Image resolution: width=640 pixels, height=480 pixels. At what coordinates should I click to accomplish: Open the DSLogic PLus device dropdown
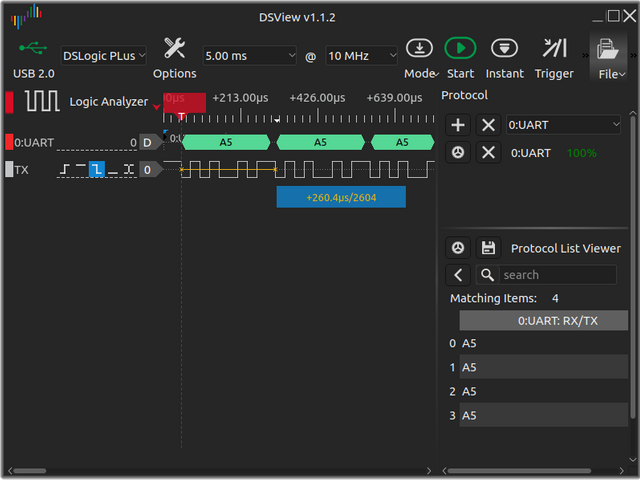[104, 56]
